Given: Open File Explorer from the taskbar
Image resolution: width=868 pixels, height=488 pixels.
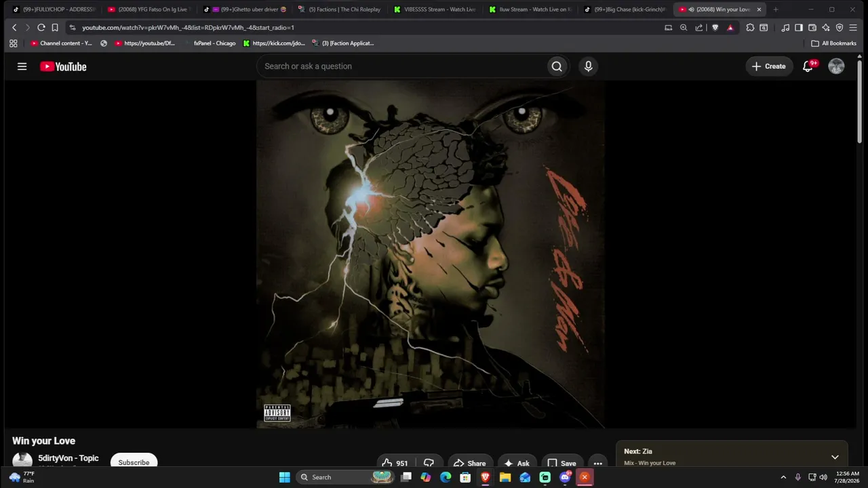Looking at the screenshot, I should point(505,477).
